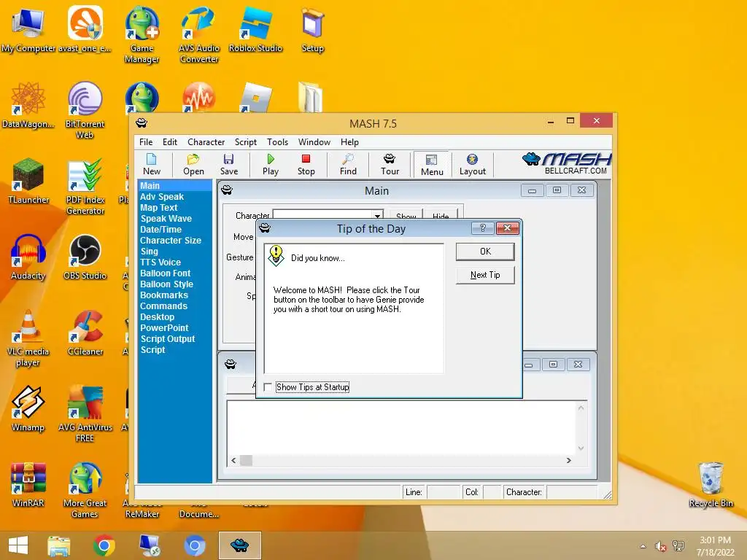Click the script window's title bar icon

(x=231, y=365)
